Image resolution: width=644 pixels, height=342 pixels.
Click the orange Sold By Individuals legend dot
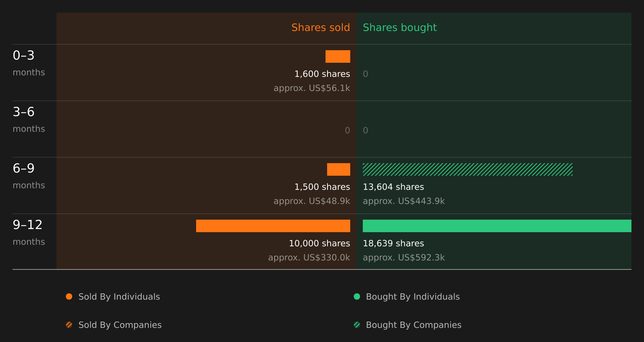pos(69,297)
